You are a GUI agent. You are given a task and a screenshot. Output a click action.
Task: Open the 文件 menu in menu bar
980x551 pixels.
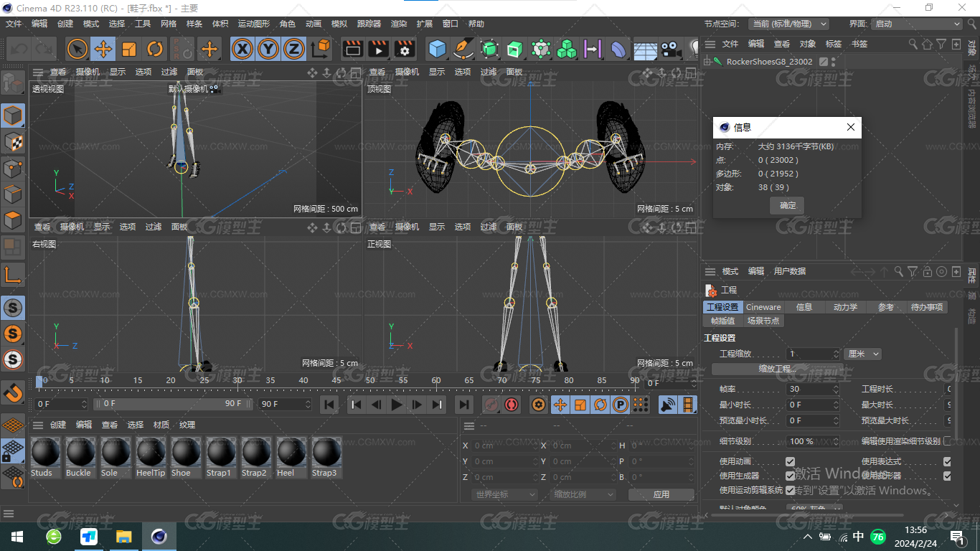click(14, 24)
